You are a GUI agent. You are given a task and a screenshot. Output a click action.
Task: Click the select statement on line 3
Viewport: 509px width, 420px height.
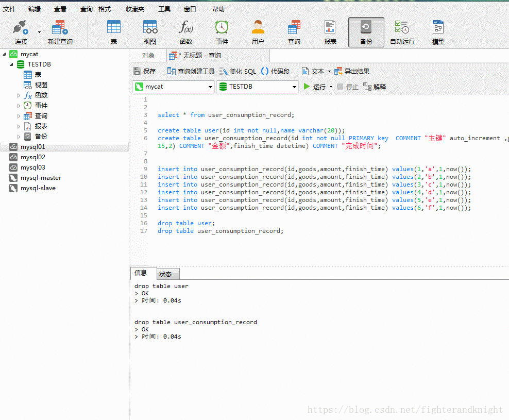click(226, 115)
